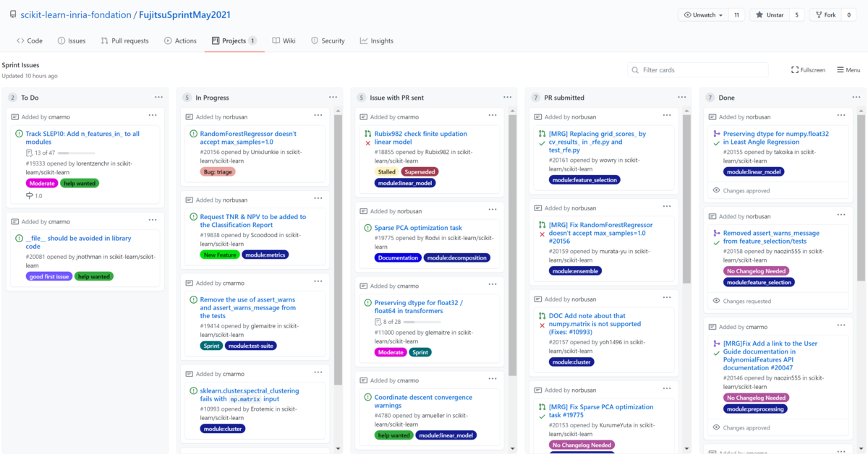Open the FujitsuSprintMay2021 repository link

(x=184, y=14)
